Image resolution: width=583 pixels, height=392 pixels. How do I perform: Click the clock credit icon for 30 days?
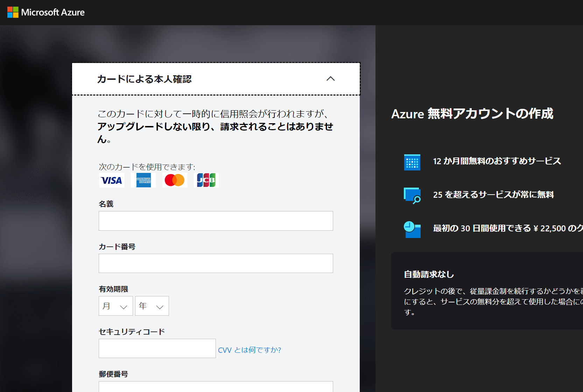coord(412,230)
